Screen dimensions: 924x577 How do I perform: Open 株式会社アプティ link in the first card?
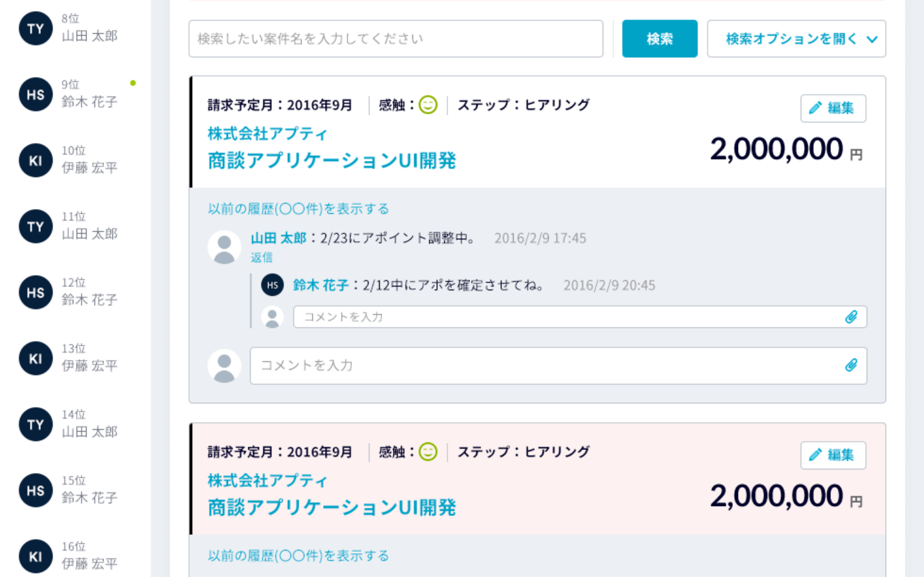(268, 134)
